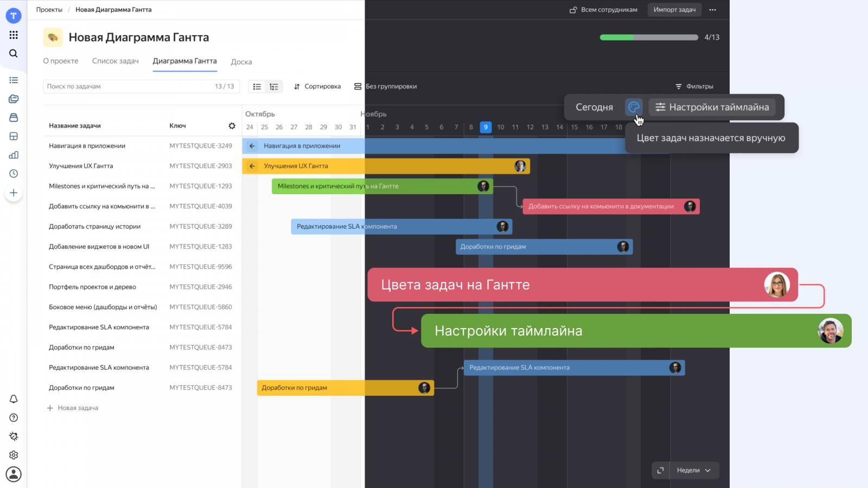Open search via the magnifier sidebar icon
868x488 pixels.
(x=14, y=54)
